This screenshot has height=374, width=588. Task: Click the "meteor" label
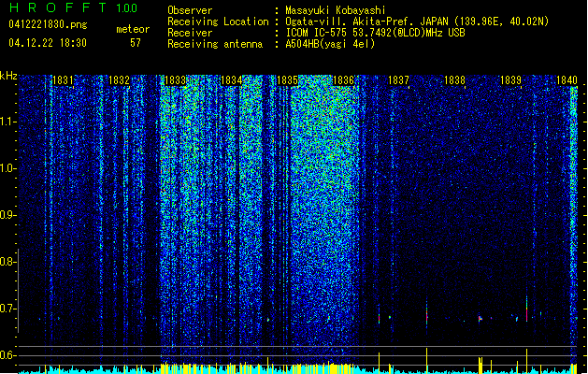click(x=133, y=29)
